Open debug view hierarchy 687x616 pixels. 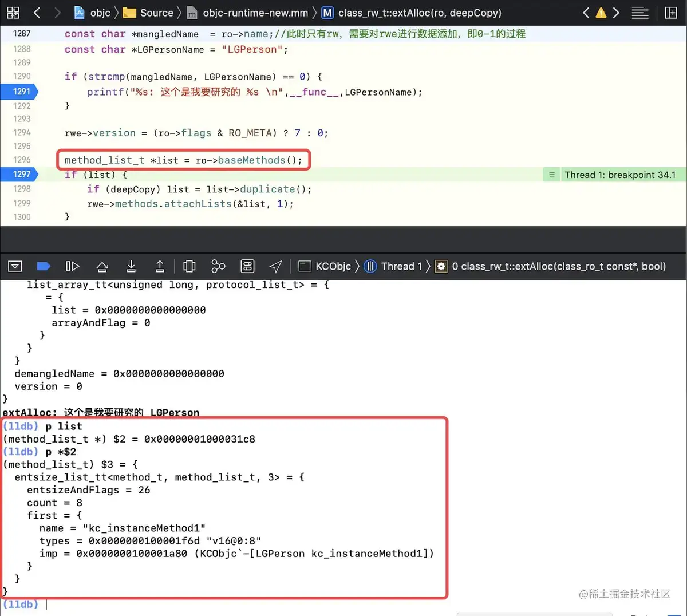point(189,266)
